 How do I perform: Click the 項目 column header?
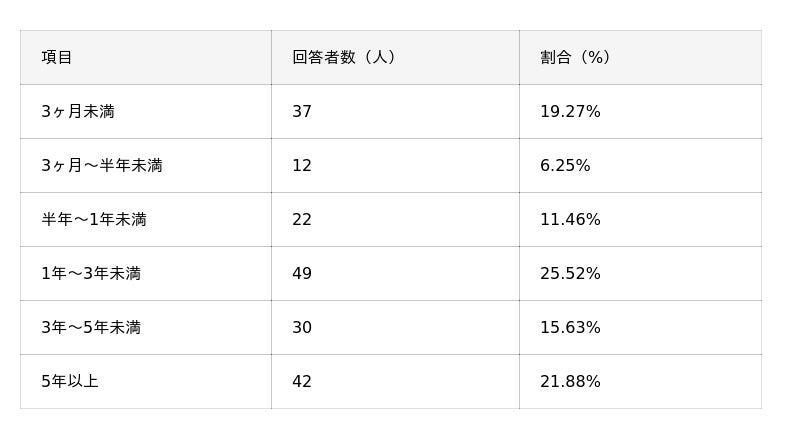57,58
